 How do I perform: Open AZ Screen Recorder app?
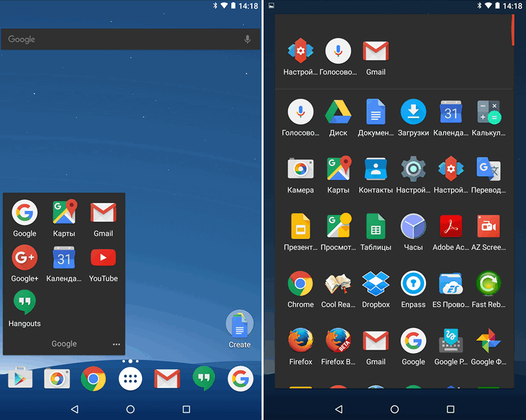coord(489,226)
